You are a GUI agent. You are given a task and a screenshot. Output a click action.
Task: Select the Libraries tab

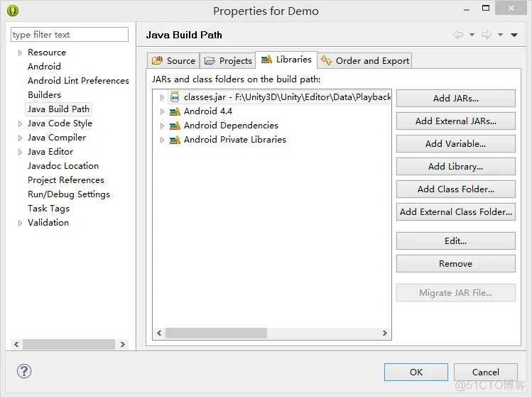(286, 60)
